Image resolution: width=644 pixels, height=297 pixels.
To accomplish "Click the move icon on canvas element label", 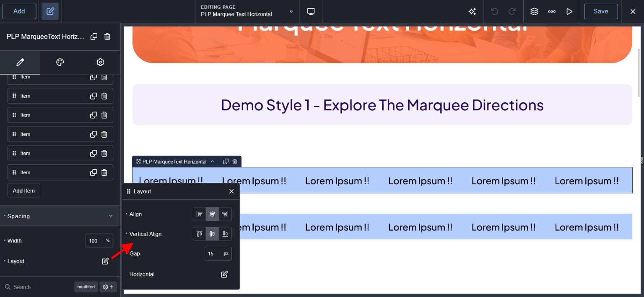I will point(138,162).
